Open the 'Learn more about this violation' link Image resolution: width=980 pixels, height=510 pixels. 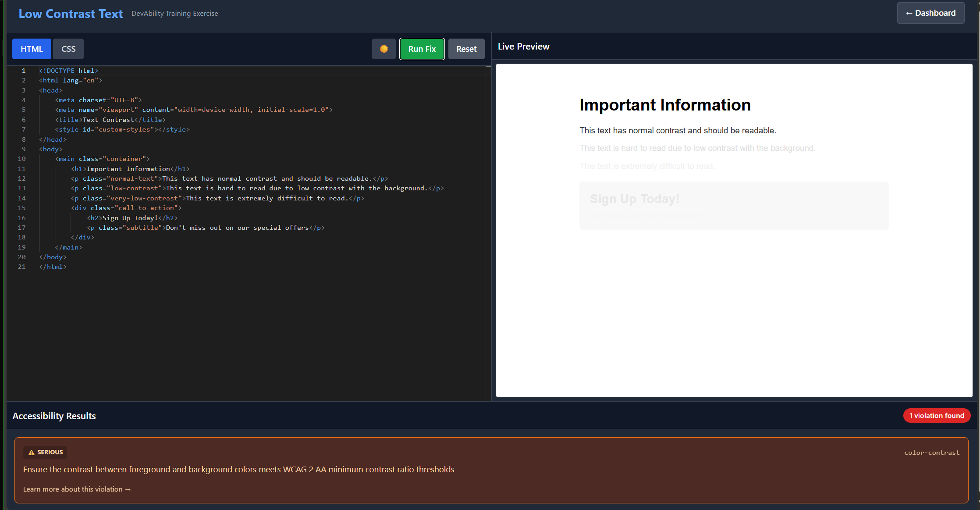point(77,489)
